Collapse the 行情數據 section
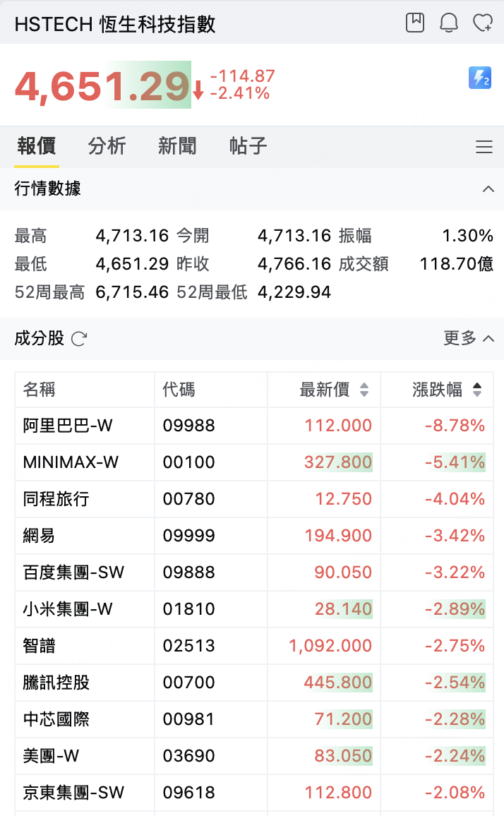504x816 pixels. [488, 189]
